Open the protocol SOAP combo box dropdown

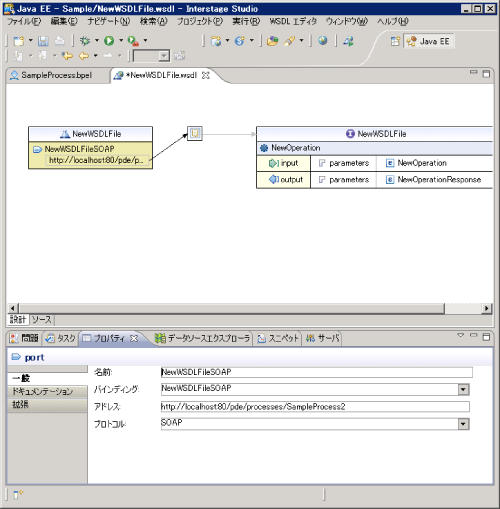pyautogui.click(x=463, y=424)
